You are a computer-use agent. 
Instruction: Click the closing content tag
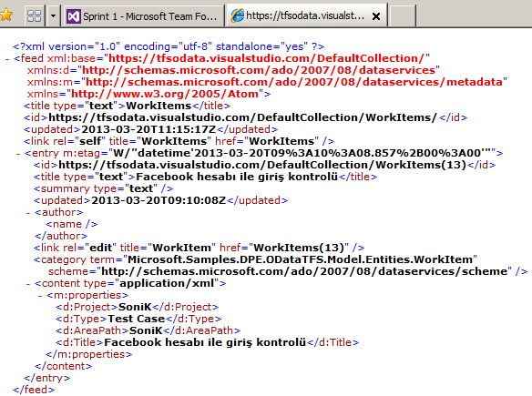click(x=63, y=366)
